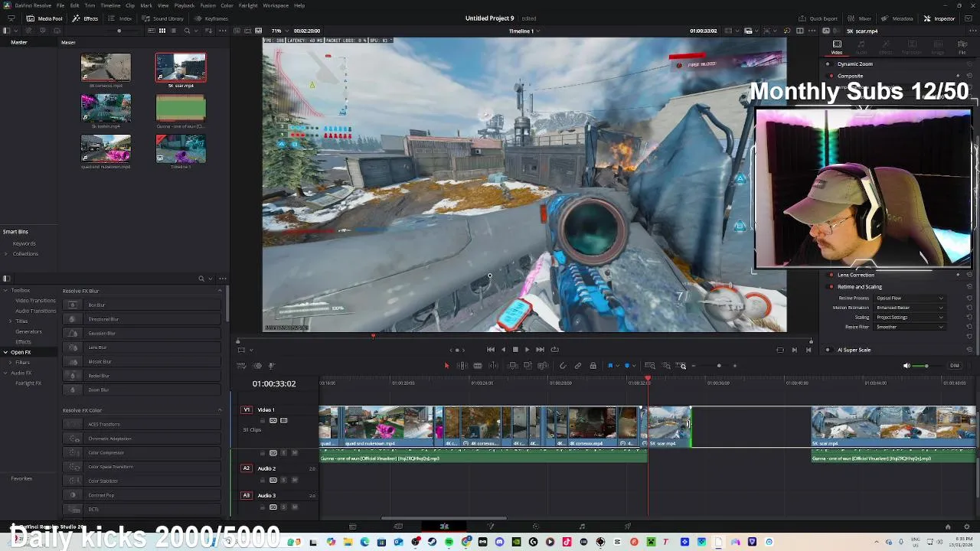This screenshot has width=980, height=551.
Task: Open the File menu
Action: pos(60,5)
